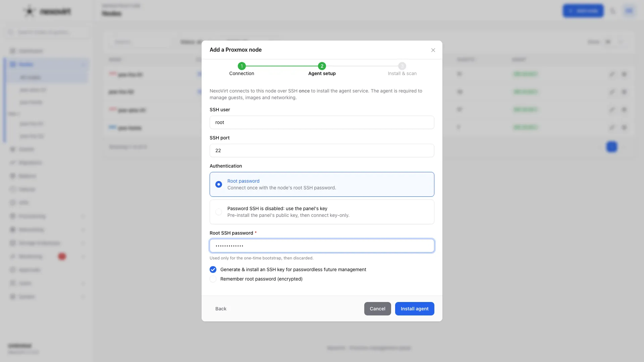Select the Root password authentication option
This screenshot has width=644, height=362.
tap(322, 184)
